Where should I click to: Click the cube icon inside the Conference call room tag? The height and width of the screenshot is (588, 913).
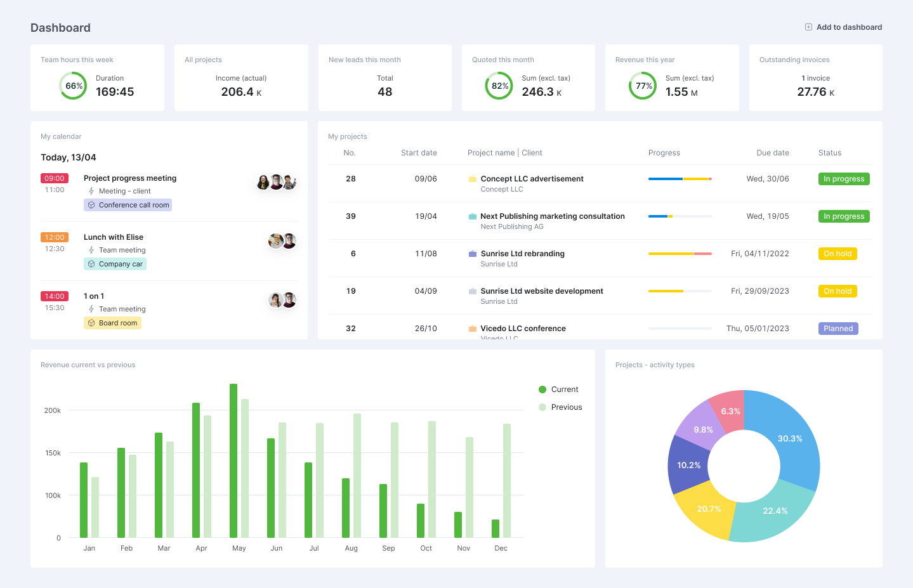[92, 204]
